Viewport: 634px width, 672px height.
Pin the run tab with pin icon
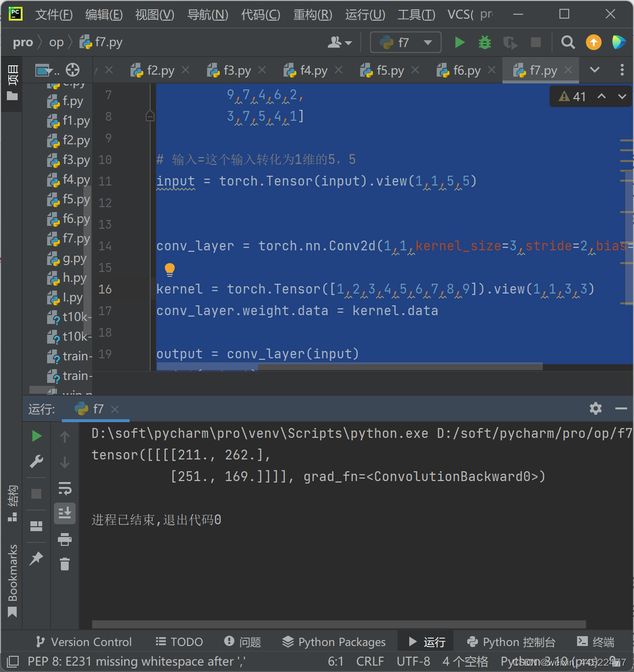coord(36,559)
